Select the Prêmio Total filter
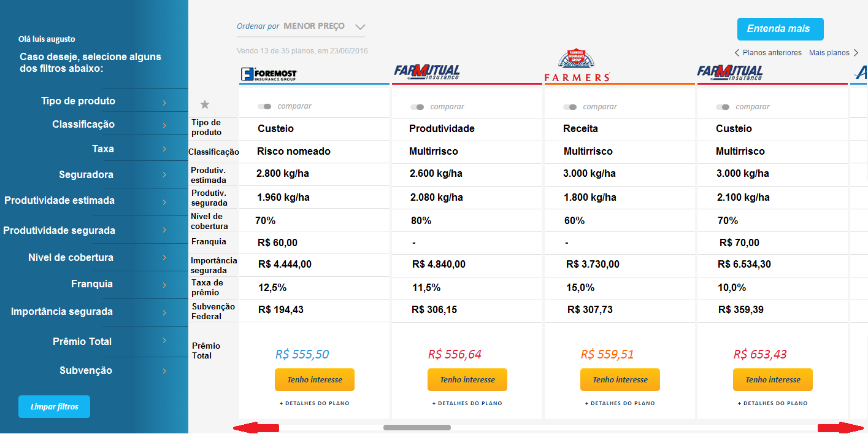 (104, 341)
